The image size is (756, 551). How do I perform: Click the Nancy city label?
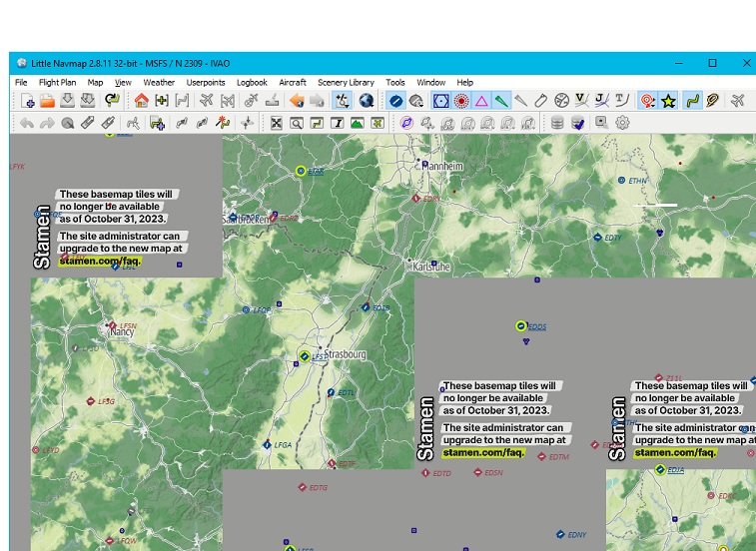(122, 332)
